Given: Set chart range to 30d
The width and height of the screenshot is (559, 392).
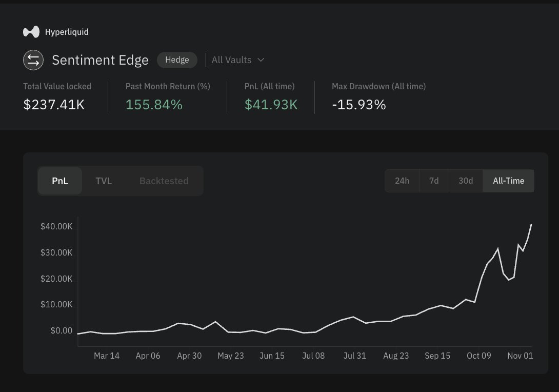Looking at the screenshot, I should click(466, 181).
